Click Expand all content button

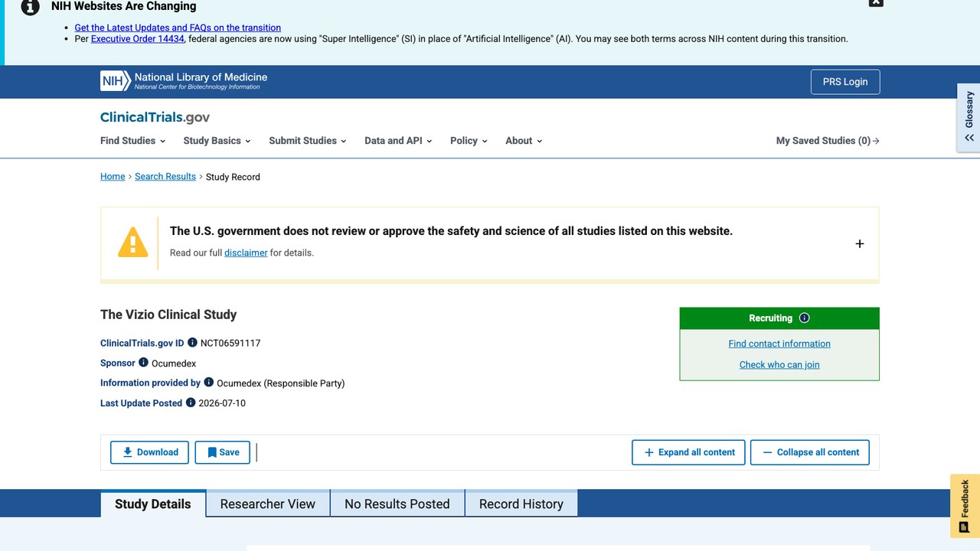tap(689, 452)
